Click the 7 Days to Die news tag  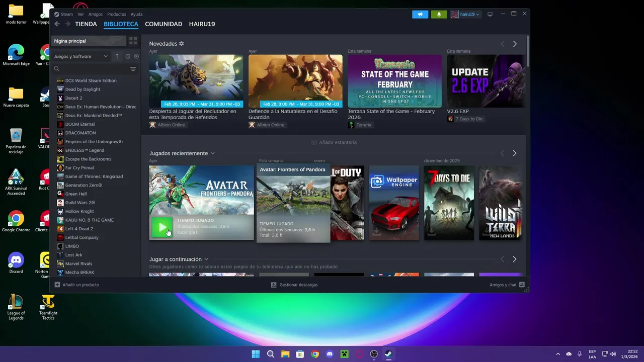tap(465, 119)
